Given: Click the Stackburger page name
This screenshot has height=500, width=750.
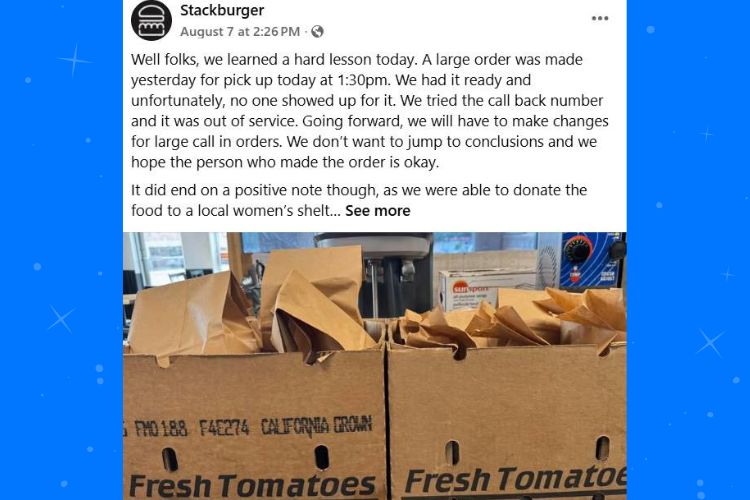Looking at the screenshot, I should pos(222,10).
